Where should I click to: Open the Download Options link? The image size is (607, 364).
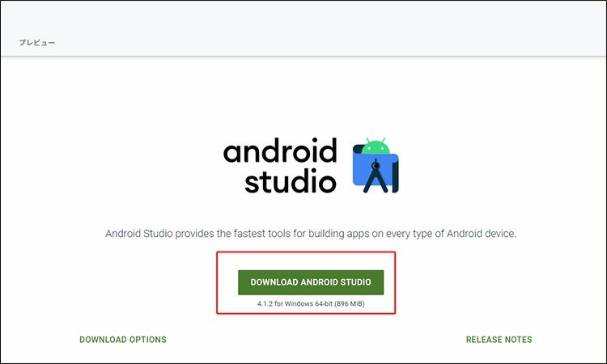coord(123,340)
